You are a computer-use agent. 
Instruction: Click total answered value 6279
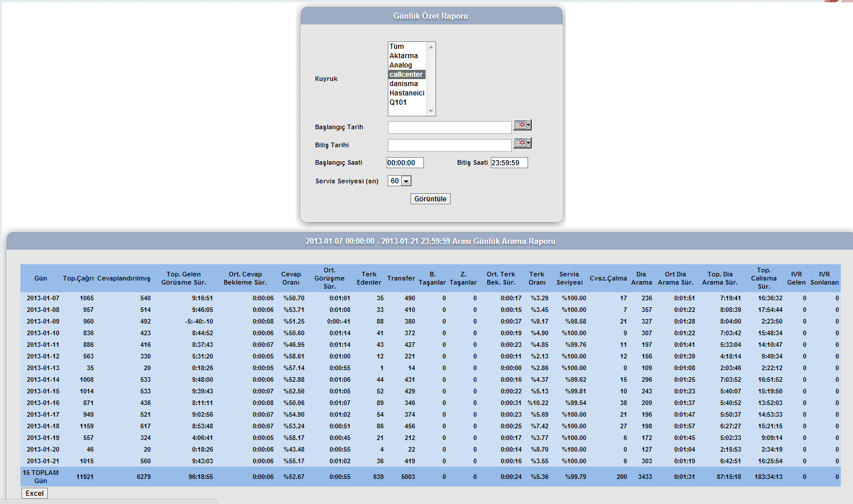(x=144, y=477)
